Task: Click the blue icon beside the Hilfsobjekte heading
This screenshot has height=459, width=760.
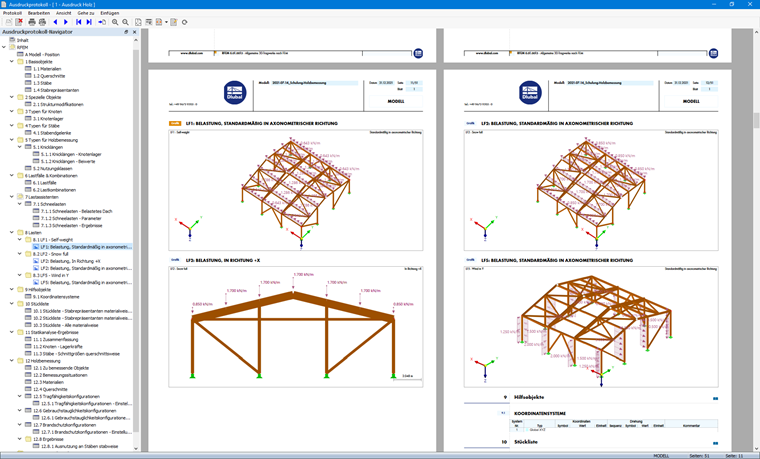Action: 715,398
